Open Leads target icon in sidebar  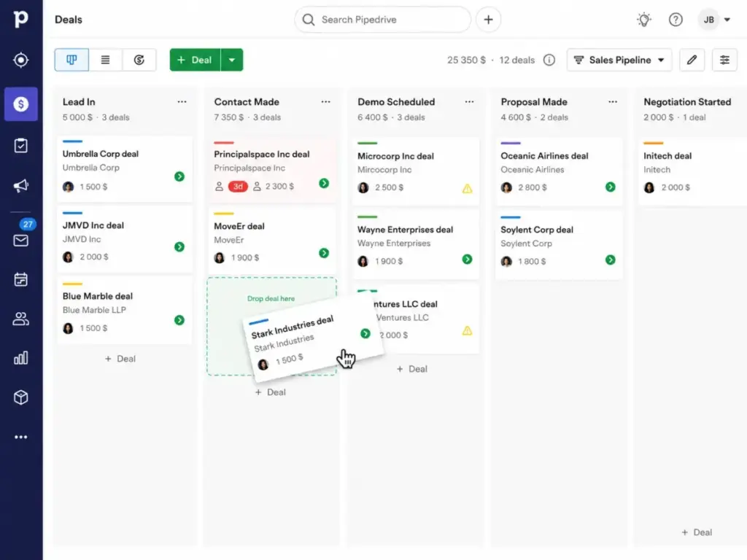pyautogui.click(x=20, y=60)
